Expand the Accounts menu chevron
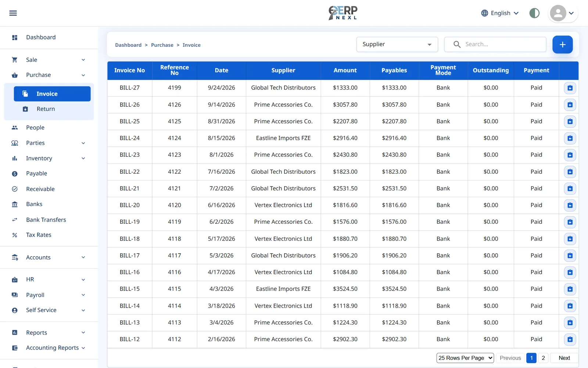588x368 pixels. (x=83, y=257)
